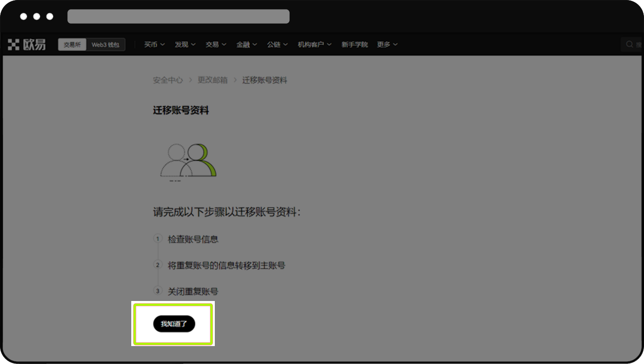
Task: Open the 发现 dropdown menu
Action: tap(185, 45)
